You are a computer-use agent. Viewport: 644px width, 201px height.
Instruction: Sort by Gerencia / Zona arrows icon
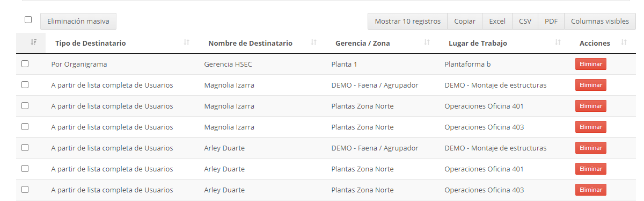click(427, 42)
